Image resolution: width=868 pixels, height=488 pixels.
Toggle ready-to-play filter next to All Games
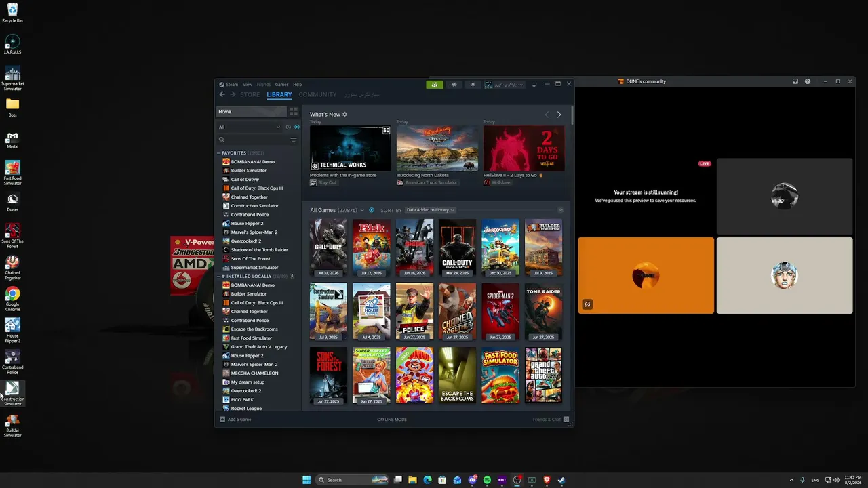tap(371, 210)
